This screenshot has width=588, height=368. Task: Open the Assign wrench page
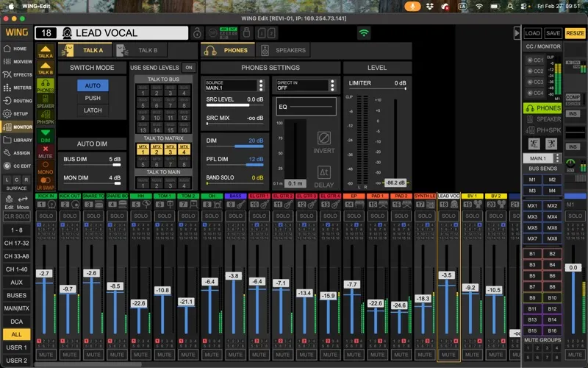(17, 153)
